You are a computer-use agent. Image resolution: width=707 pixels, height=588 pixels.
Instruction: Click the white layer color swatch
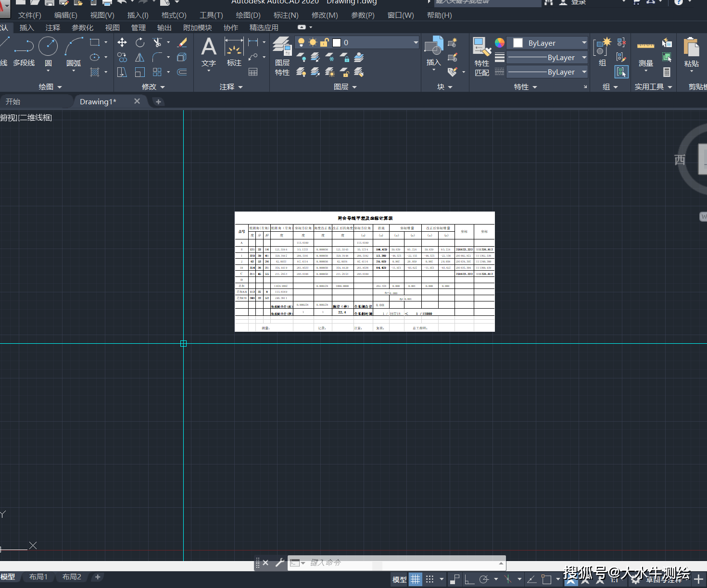click(337, 43)
